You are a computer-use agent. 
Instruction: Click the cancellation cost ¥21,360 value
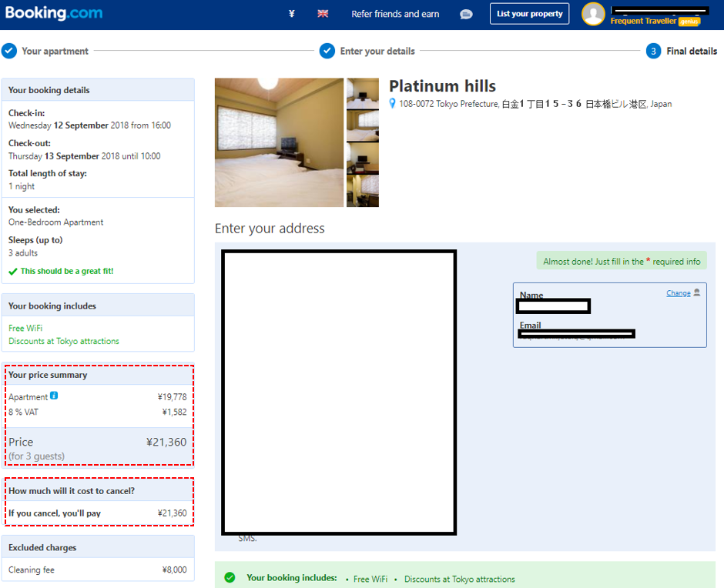pyautogui.click(x=173, y=513)
